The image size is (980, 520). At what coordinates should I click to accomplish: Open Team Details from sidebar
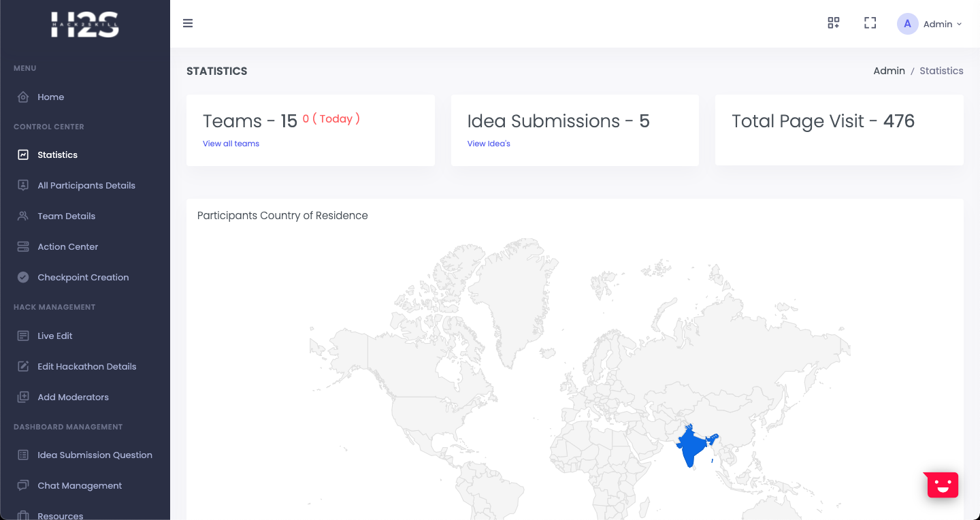(x=66, y=216)
